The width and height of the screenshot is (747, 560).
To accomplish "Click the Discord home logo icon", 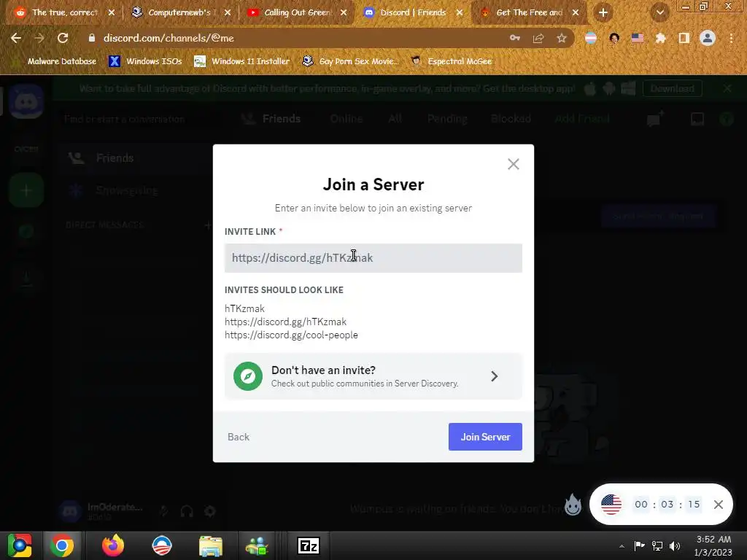I will click(26, 101).
